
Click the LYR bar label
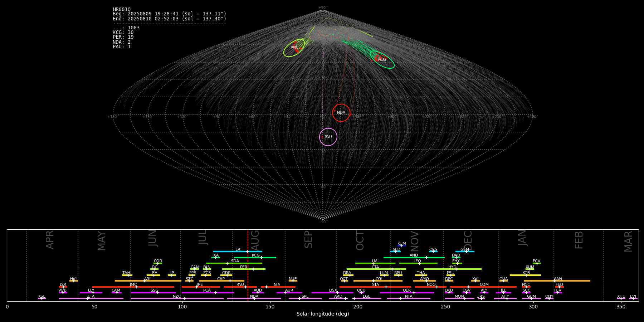(x=63, y=285)
